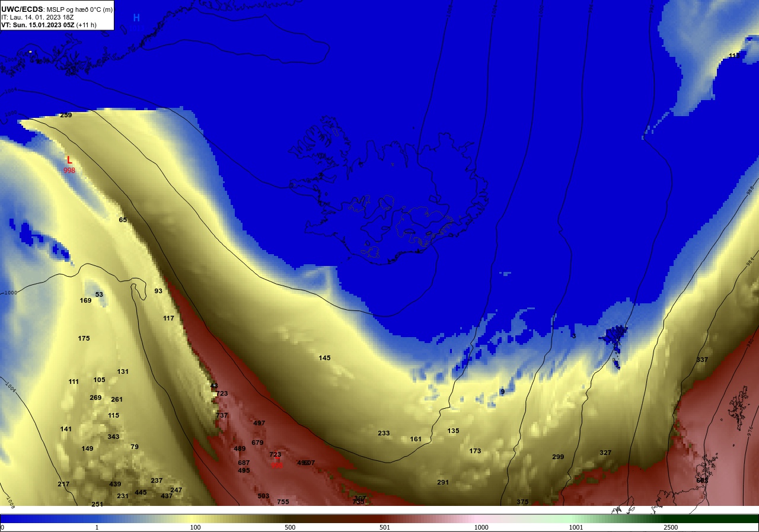Click the blue H high-pressure marker
The height and width of the screenshot is (532, 759).
[136, 18]
